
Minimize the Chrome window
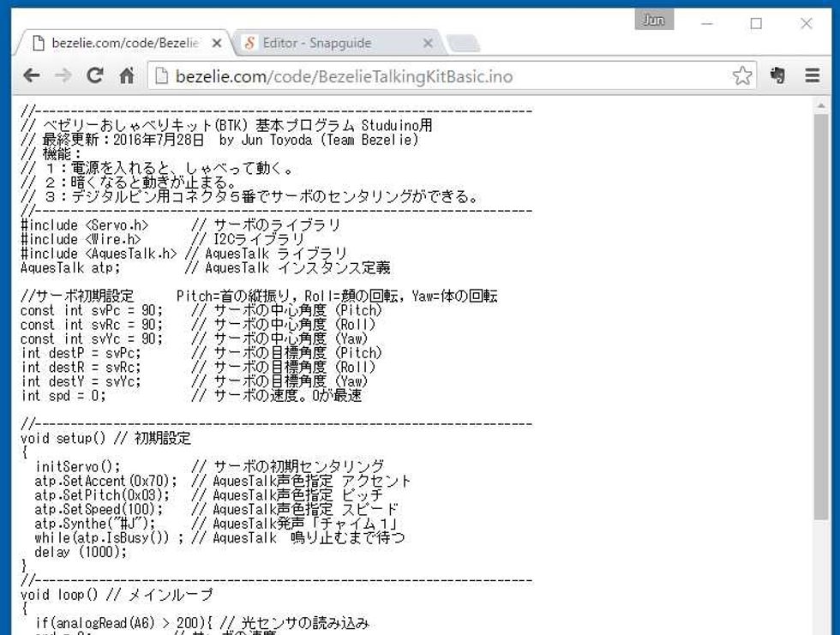point(707,23)
